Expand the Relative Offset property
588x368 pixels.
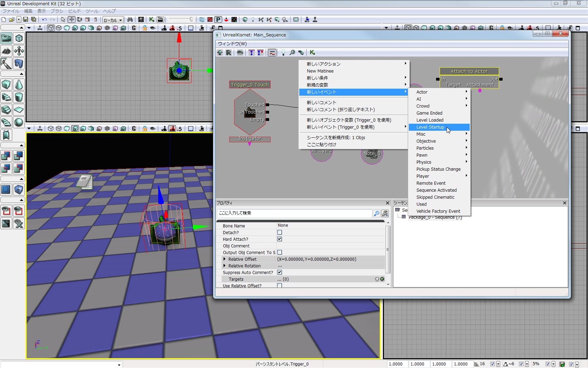(224, 259)
